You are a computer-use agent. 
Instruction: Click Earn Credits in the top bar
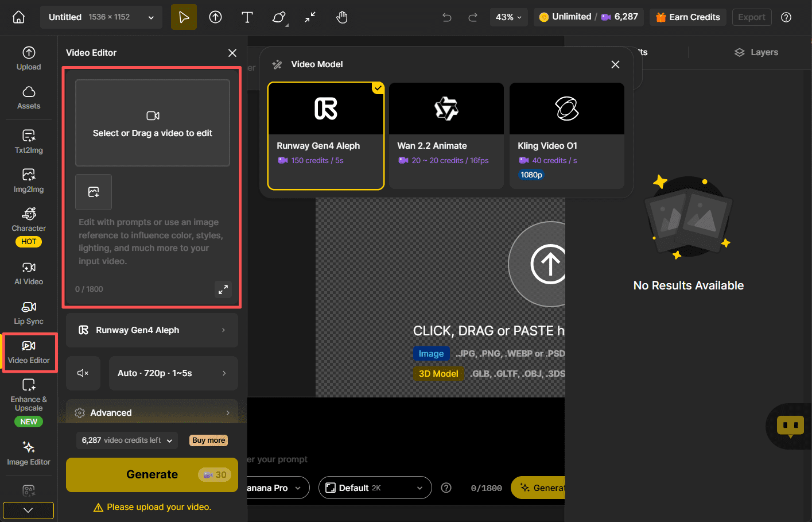pos(687,17)
